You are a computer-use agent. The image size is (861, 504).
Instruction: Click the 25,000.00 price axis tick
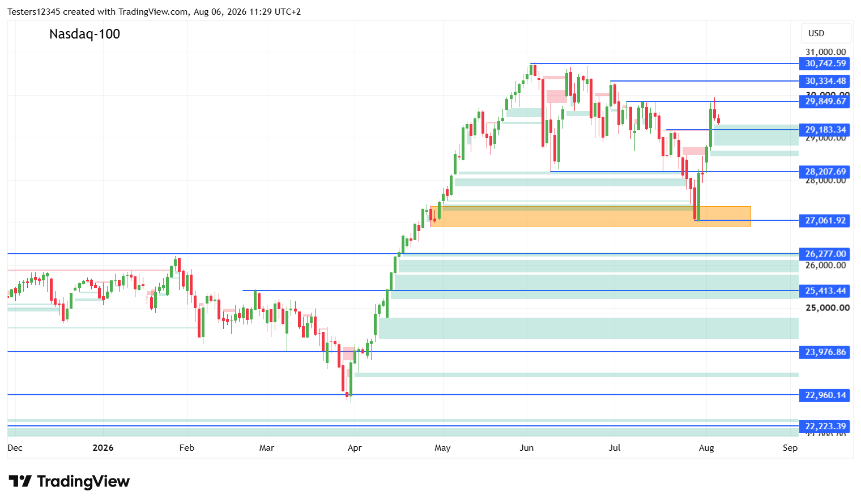pos(828,307)
